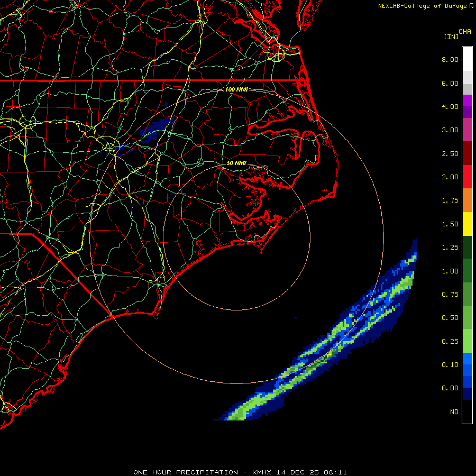Click the pink legend swatch near 3.00
The image size is (476, 476).
coord(467,130)
